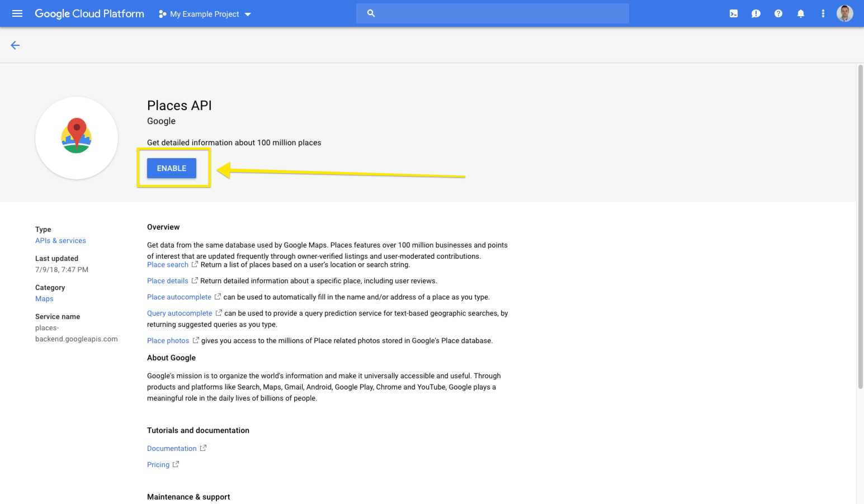864x504 pixels.
Task: Click external link icon beside Place autocomplete
Action: [x=218, y=297]
